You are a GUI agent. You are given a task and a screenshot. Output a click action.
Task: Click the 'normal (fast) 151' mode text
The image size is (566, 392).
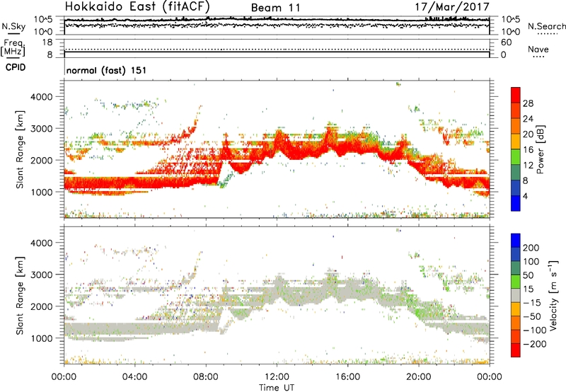click(x=107, y=70)
